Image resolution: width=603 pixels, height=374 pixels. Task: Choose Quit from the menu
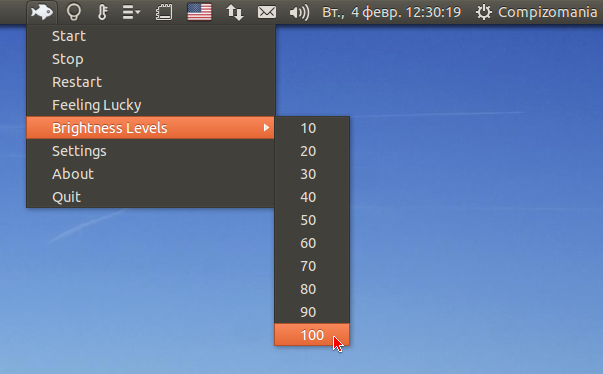pyautogui.click(x=150, y=197)
